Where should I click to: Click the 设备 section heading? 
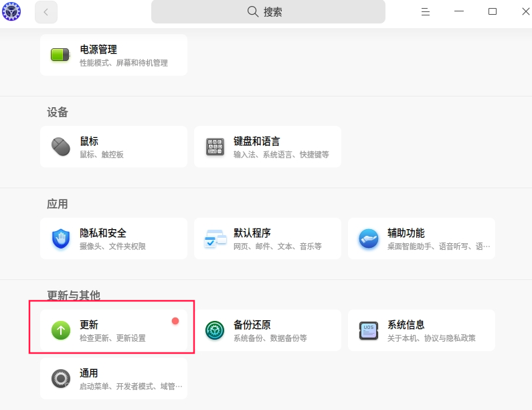tap(58, 112)
